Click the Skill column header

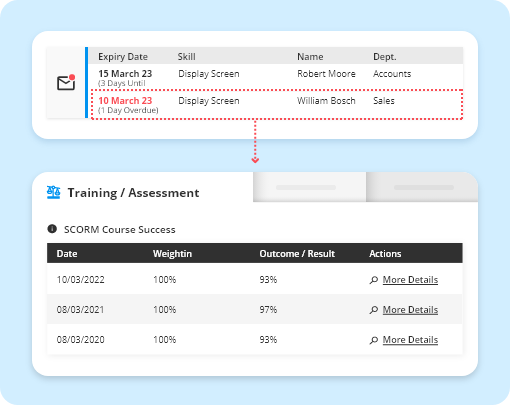point(186,57)
